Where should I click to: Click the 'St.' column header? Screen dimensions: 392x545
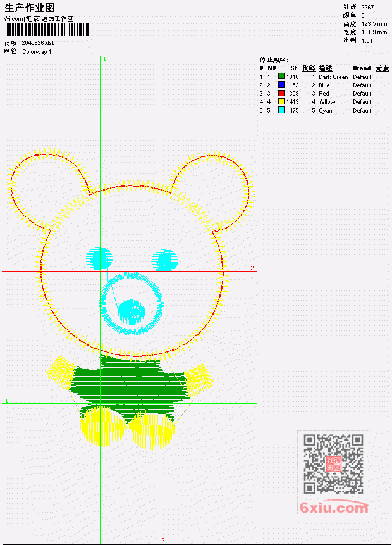tap(295, 68)
